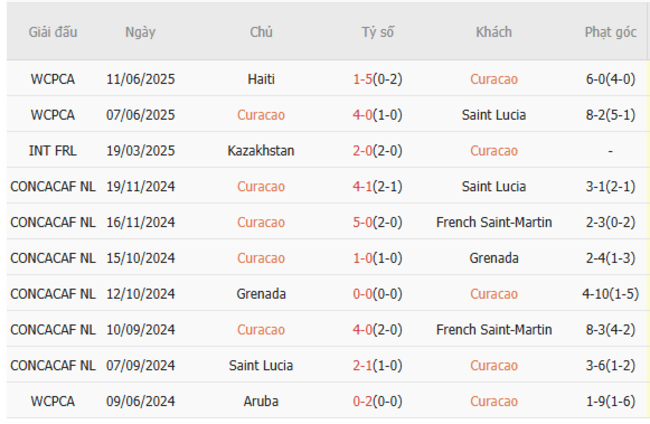Click the date 11/06/2025
This screenshot has width=650, height=424.
coord(140,79)
